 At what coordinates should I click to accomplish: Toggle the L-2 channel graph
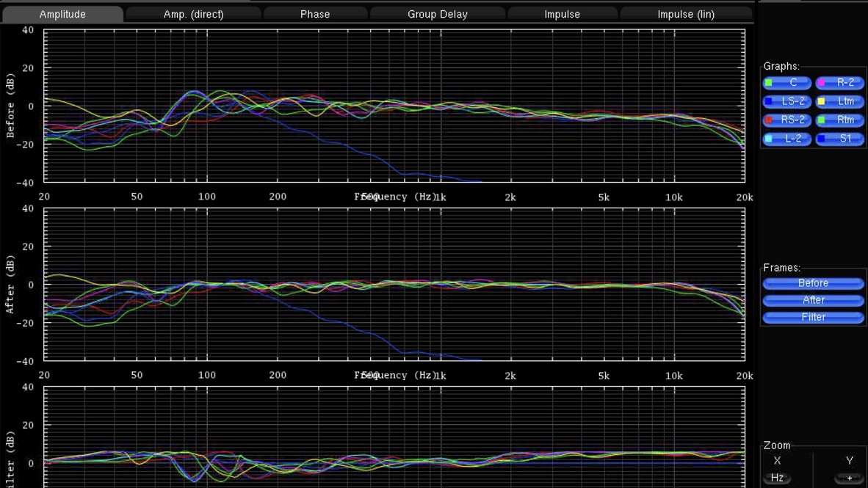tap(786, 138)
